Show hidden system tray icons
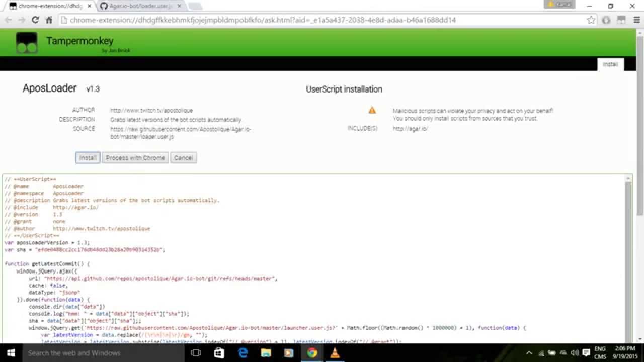The height and width of the screenshot is (362, 644). tap(530, 353)
